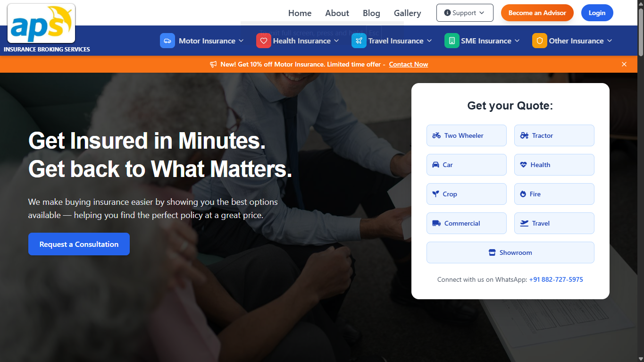Dismiss the orange promo banner
This screenshot has height=362, width=644.
point(624,64)
